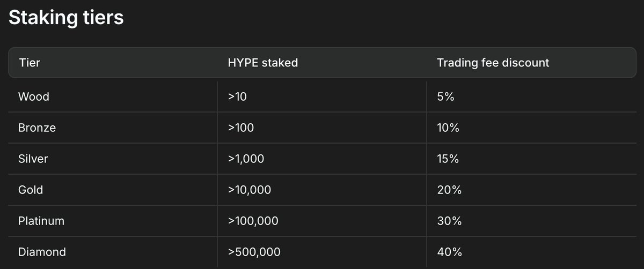
Task: Select the 15% discount cell
Action: (449, 159)
